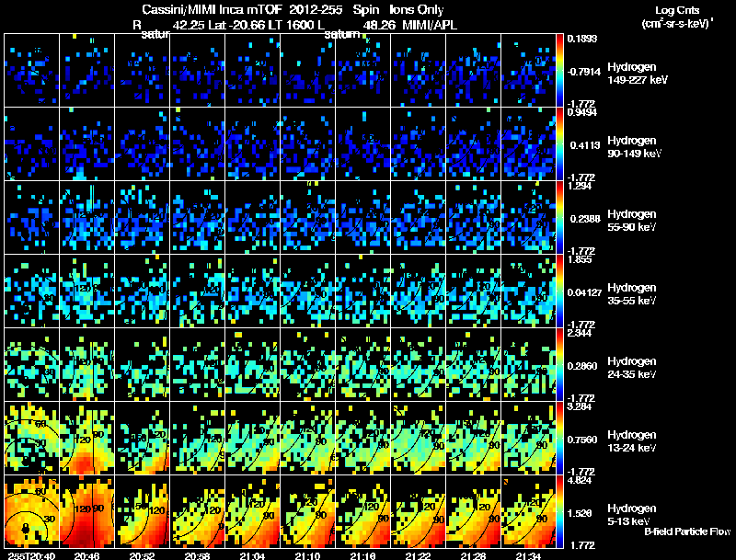Click the 'Log Cnts' legend title
The height and width of the screenshot is (560, 736).
click(677, 10)
